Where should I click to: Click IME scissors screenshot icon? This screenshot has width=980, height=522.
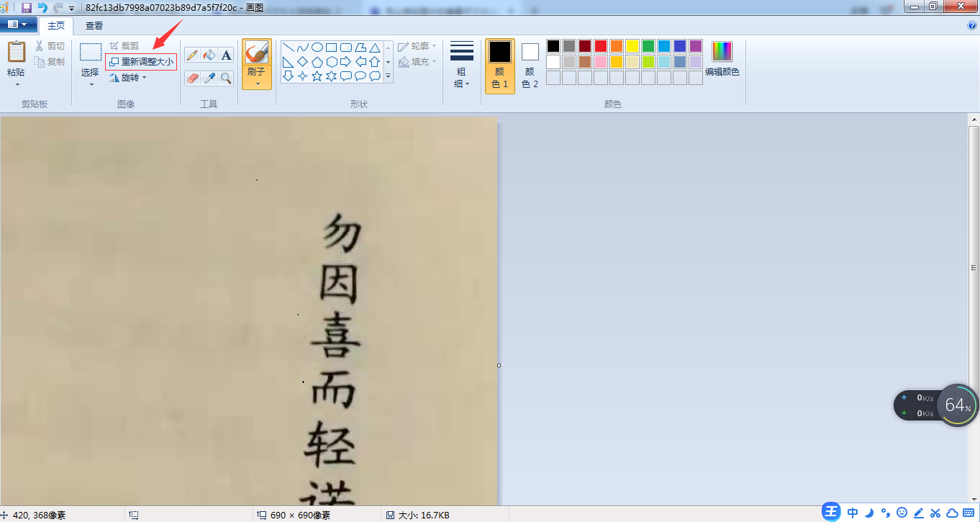(x=935, y=513)
